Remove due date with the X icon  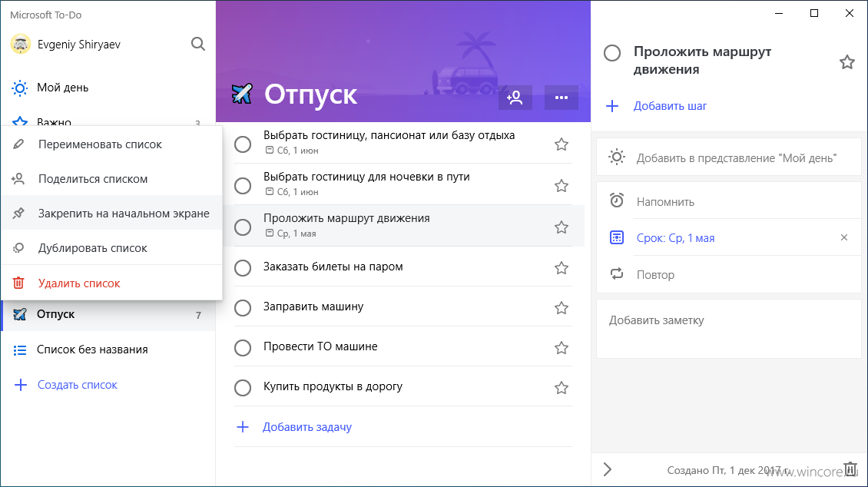click(x=844, y=237)
